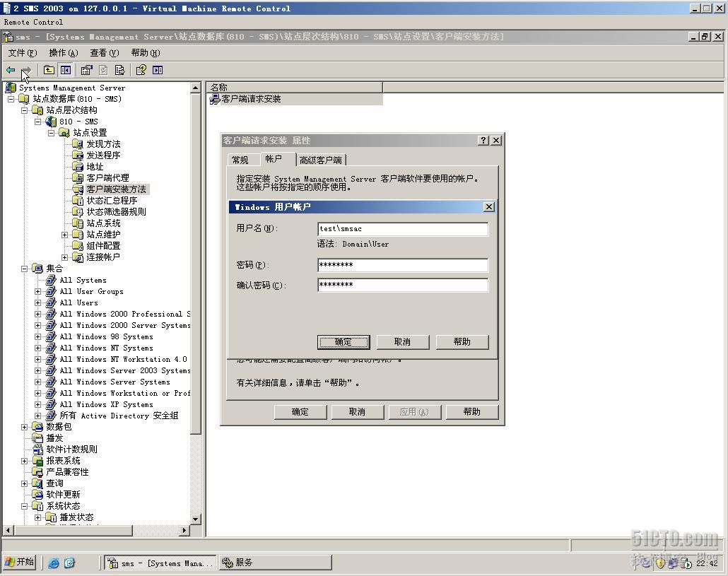Select the 产品兼容性 tree node
Screen dimensions: 728x576
[x=67, y=471]
